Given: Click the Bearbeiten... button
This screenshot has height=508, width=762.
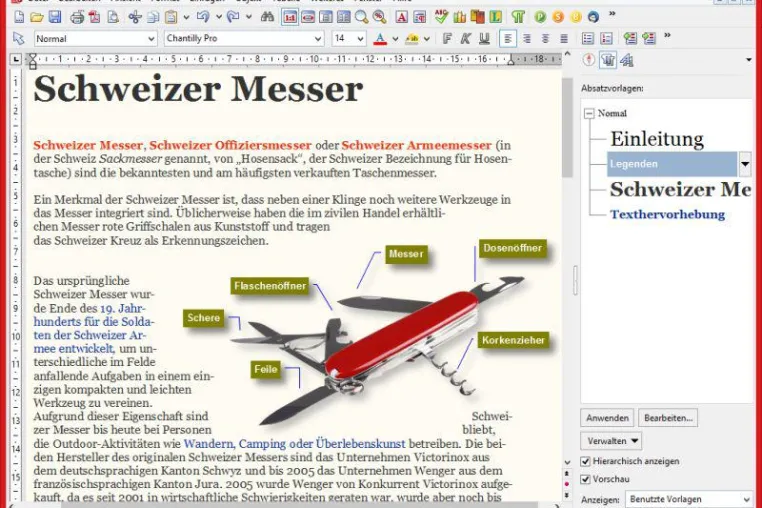Looking at the screenshot, I should point(668,418).
